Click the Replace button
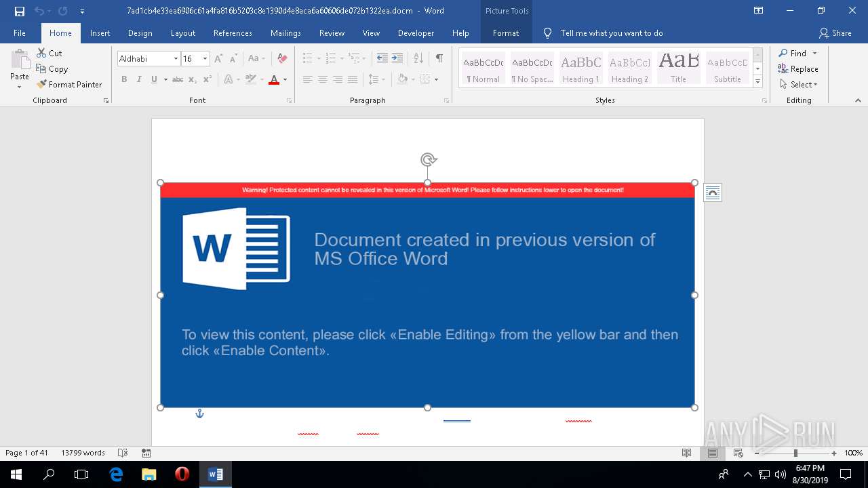The height and width of the screenshot is (488, 868). 798,68
